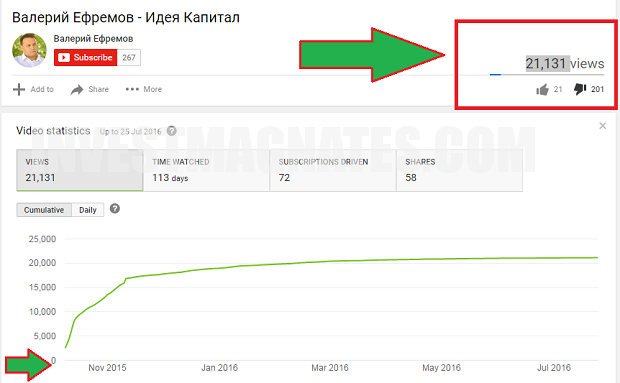The image size is (620, 383).
Task: Switch to Cumulative view
Action: point(44,210)
